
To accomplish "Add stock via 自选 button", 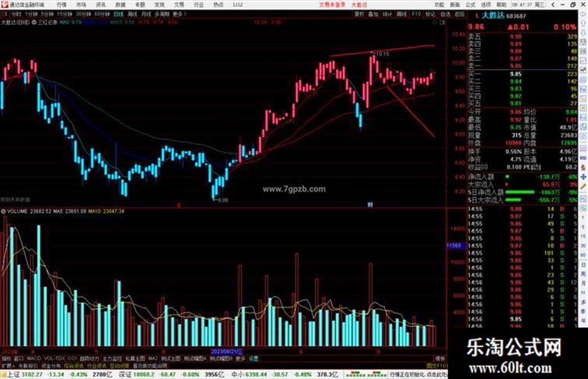I will click(x=445, y=14).
